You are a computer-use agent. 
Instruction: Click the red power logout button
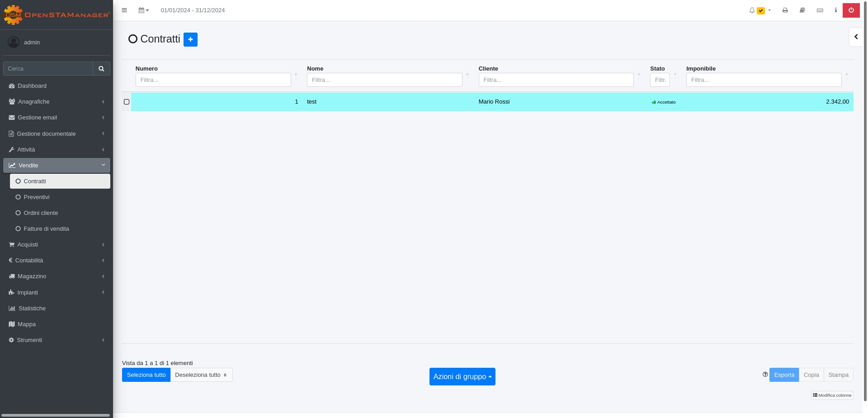point(851,10)
